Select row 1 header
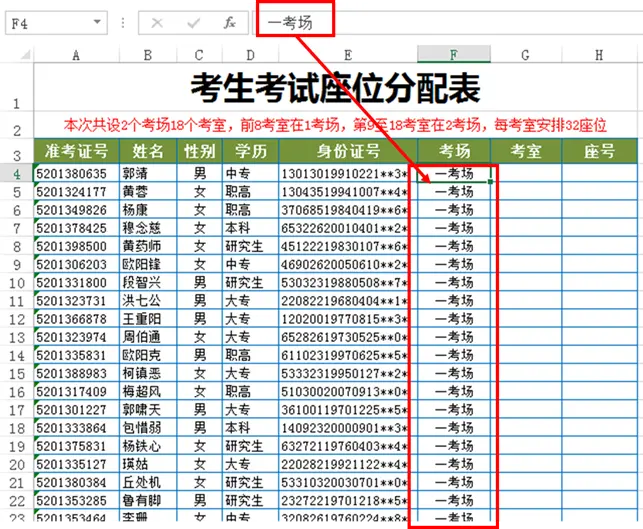 click(x=16, y=87)
